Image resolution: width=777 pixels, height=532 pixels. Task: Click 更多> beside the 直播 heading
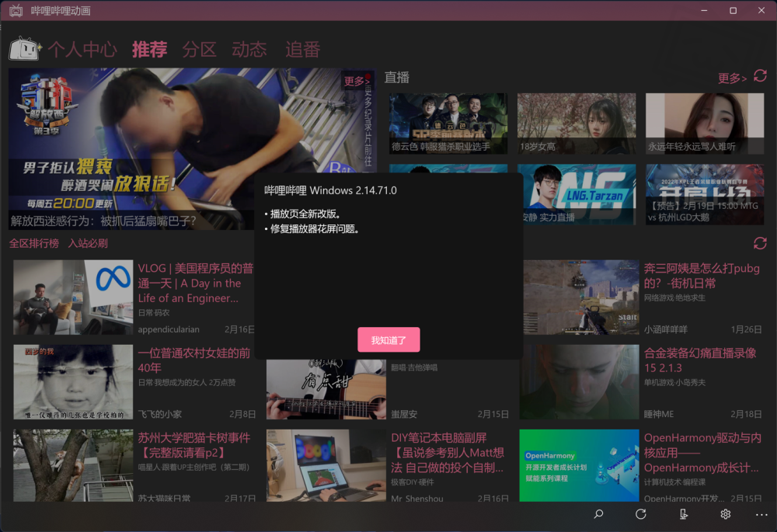[733, 78]
